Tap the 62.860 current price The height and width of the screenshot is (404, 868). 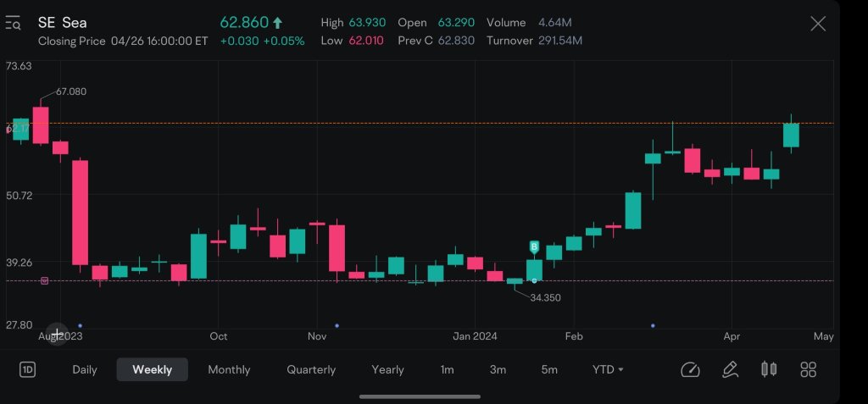244,23
